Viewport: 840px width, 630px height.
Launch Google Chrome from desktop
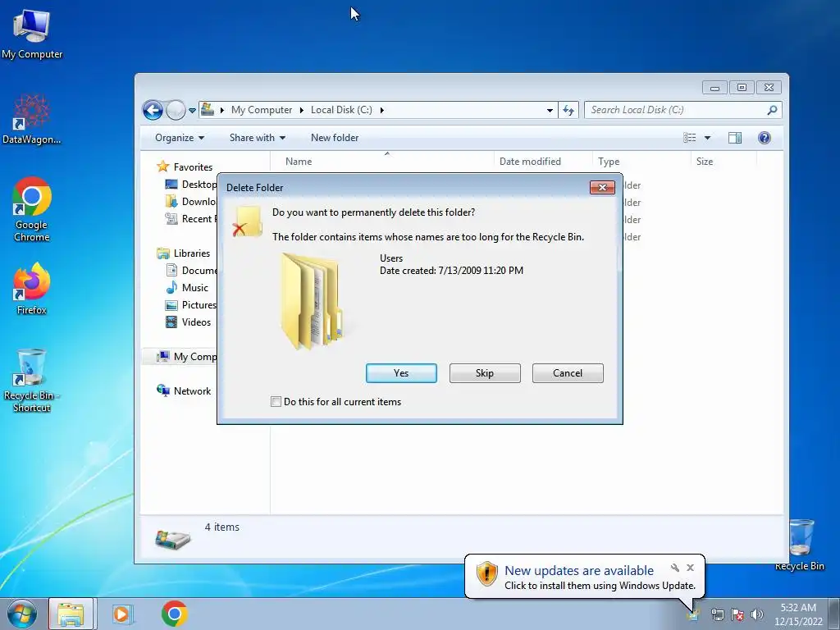click(x=32, y=209)
